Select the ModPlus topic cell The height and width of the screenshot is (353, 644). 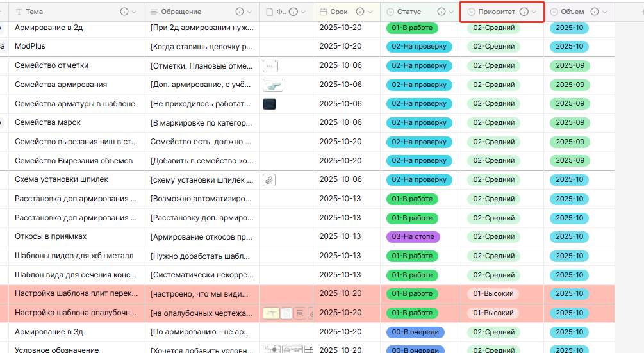tap(30, 47)
